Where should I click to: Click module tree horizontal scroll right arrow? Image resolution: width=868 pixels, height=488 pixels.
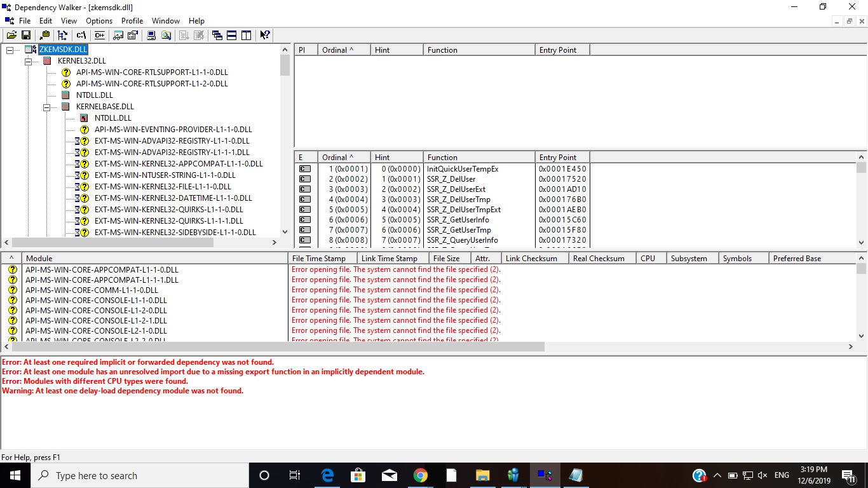(x=275, y=242)
